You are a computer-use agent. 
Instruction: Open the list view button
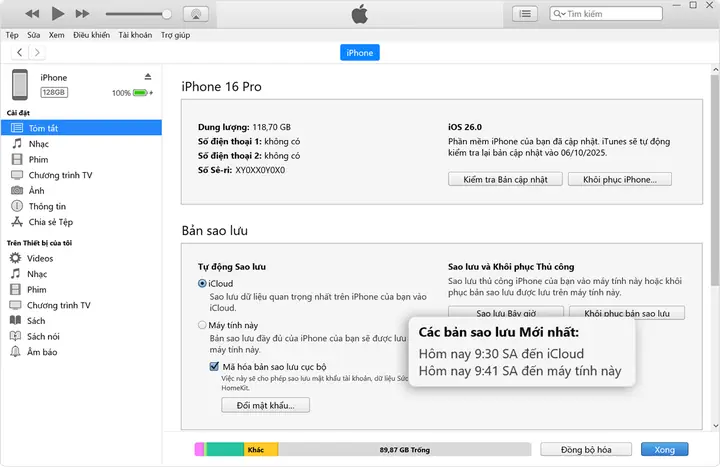click(x=525, y=14)
